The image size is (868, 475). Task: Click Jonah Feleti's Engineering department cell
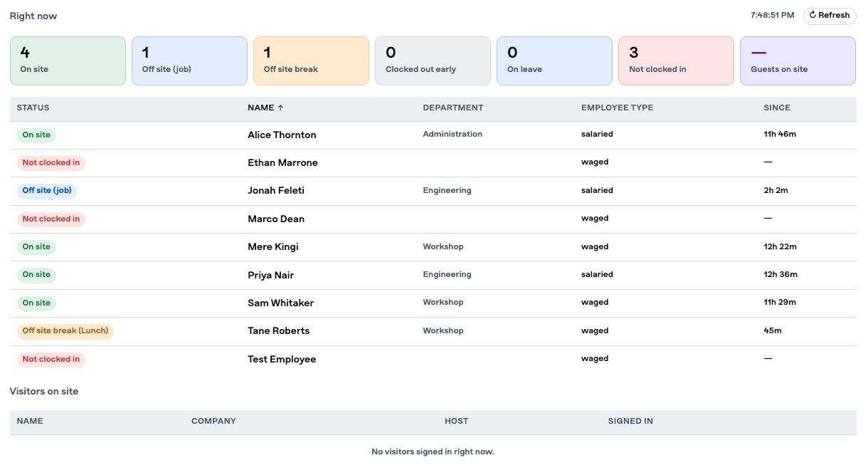pos(447,190)
